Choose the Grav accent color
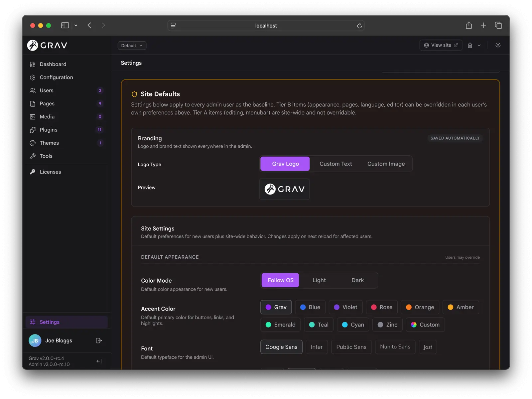This screenshot has width=532, height=399. pos(276,307)
